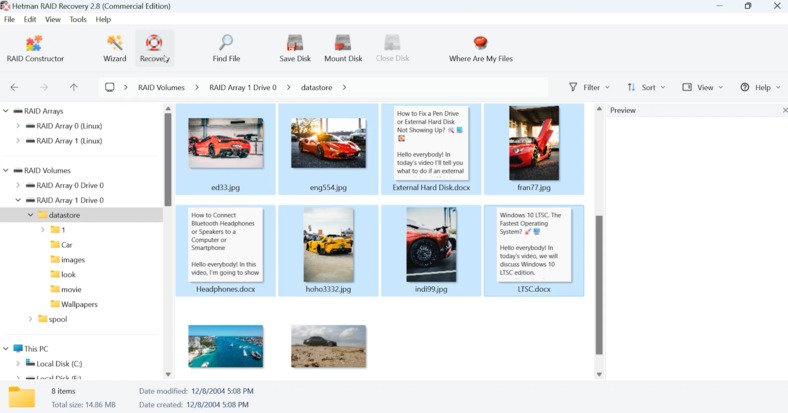The height and width of the screenshot is (413, 788).
Task: Click the Save Disk icon
Action: 295,48
